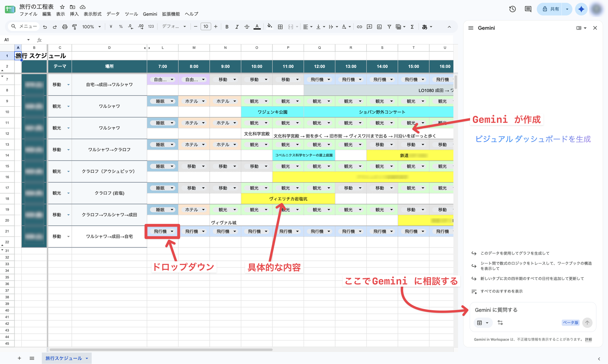The image size is (608, 364).
Task: Select the paint format roller tool
Action: click(x=74, y=27)
